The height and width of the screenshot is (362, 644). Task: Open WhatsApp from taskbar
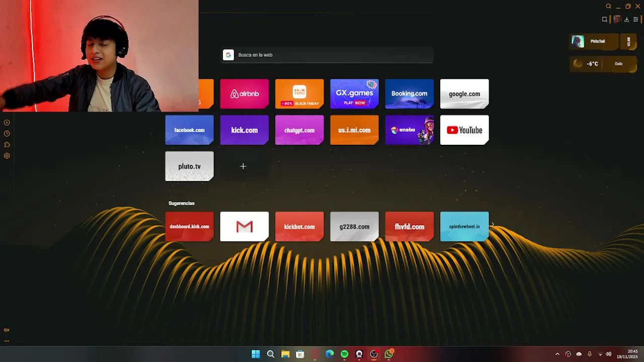(x=389, y=354)
